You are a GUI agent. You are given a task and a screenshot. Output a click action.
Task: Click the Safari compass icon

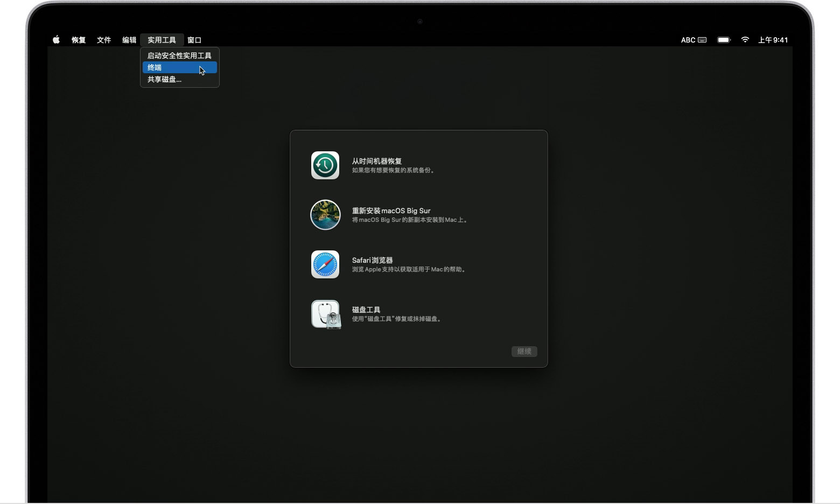pyautogui.click(x=325, y=264)
